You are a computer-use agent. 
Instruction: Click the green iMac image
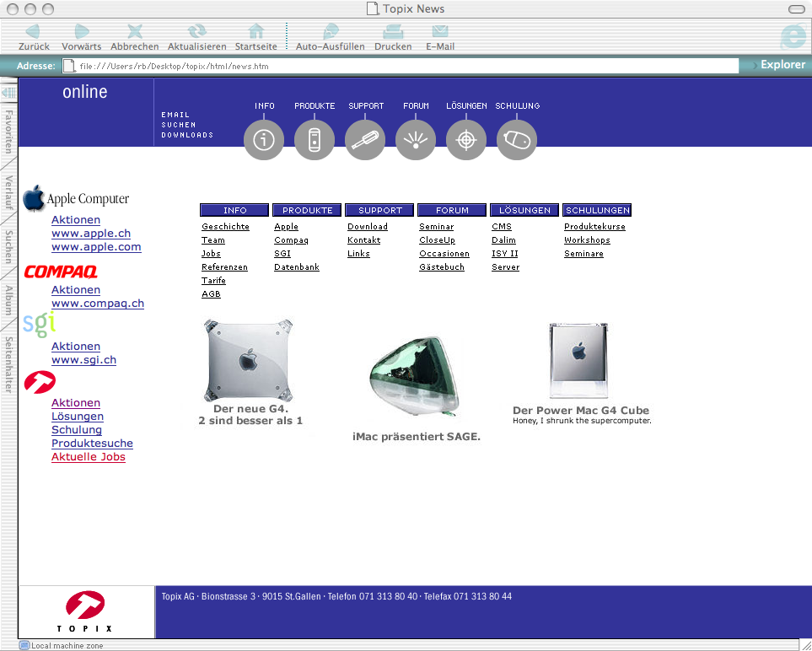[x=414, y=376]
